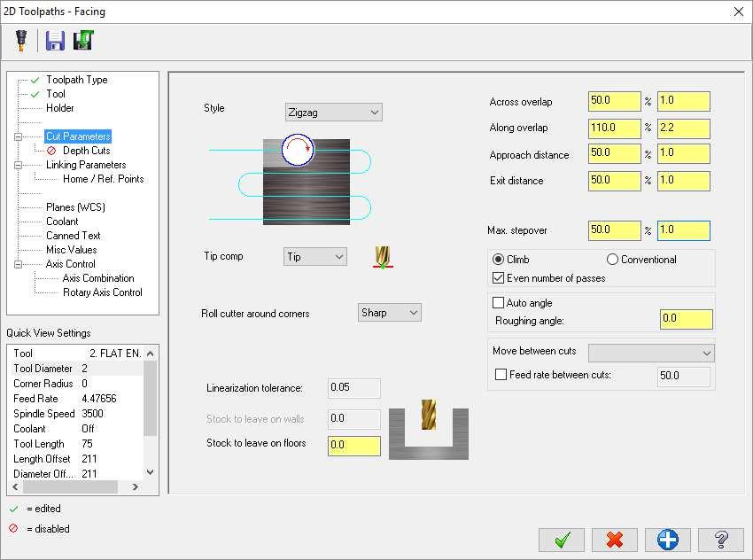Click Max. stepover distance field
Screen dimensions: 753x560
683,230
